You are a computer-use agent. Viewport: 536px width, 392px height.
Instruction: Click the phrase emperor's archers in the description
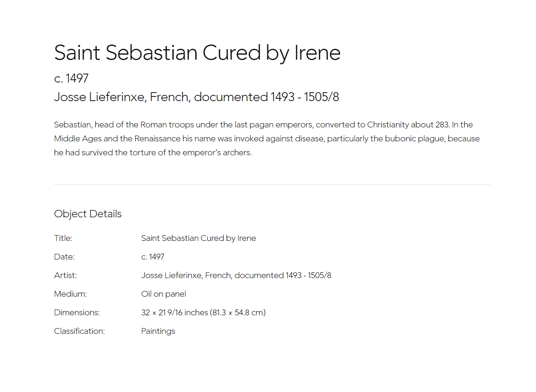(x=217, y=153)
